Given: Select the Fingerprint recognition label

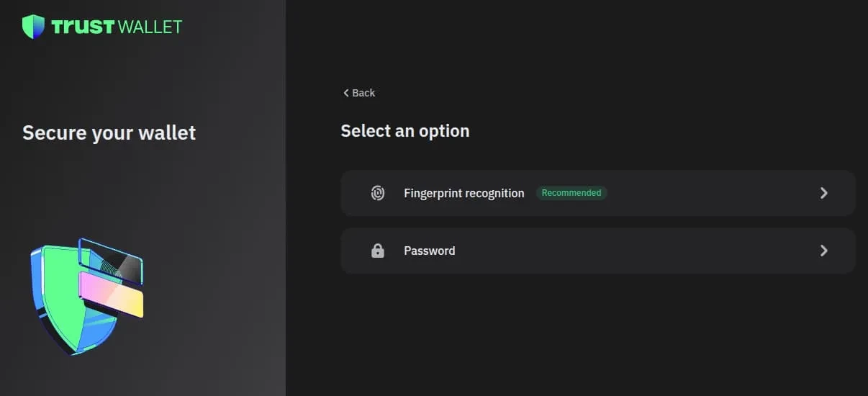Looking at the screenshot, I should click(464, 193).
